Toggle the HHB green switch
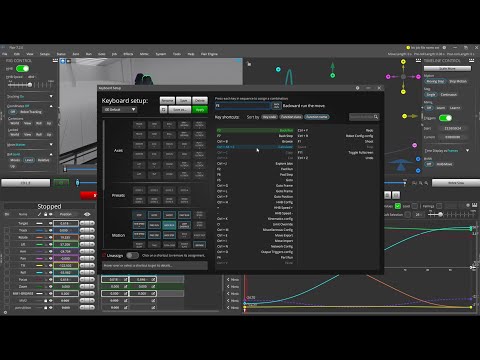The height and width of the screenshot is (360, 480). [22, 69]
